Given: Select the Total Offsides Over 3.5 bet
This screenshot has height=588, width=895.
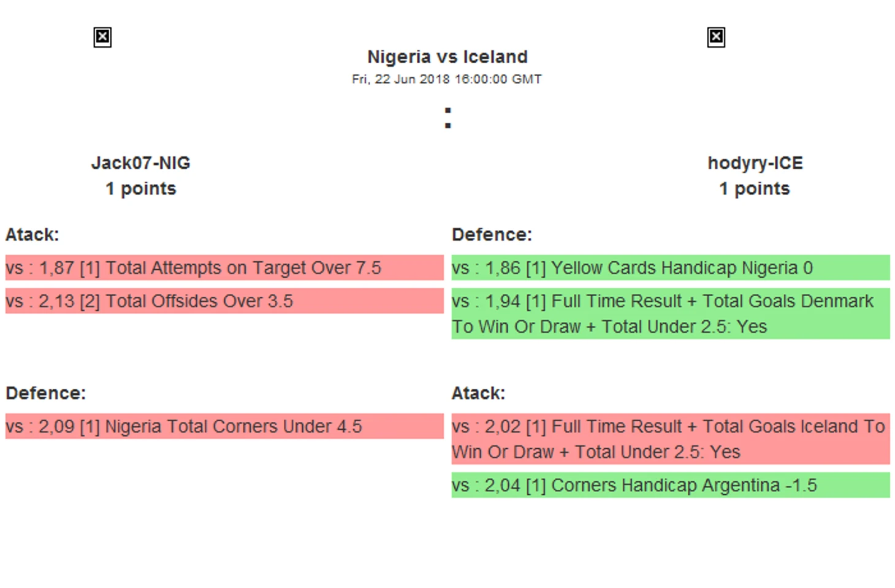Looking at the screenshot, I should click(x=224, y=301).
